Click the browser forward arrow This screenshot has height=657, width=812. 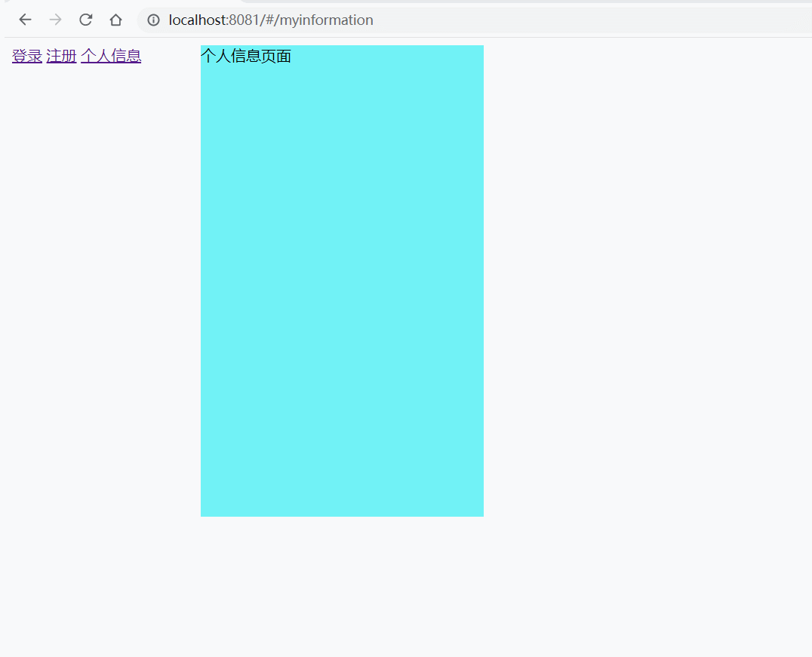click(55, 20)
